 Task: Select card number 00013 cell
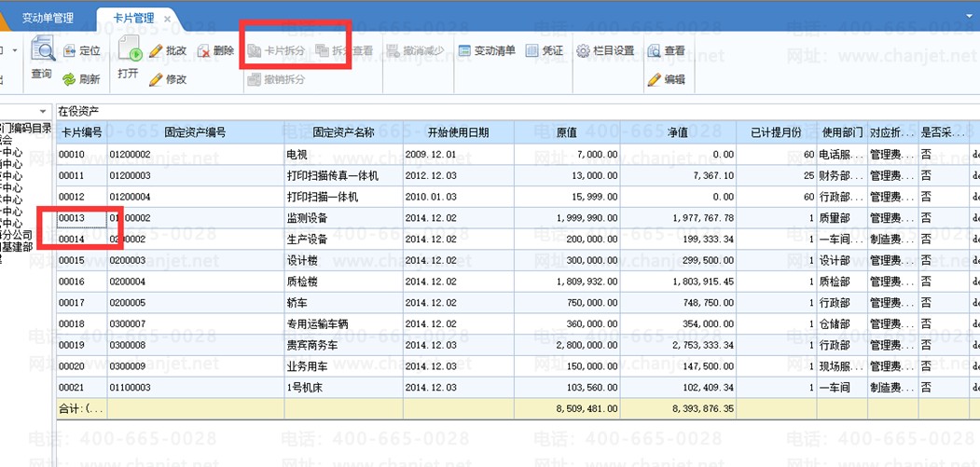[x=82, y=218]
